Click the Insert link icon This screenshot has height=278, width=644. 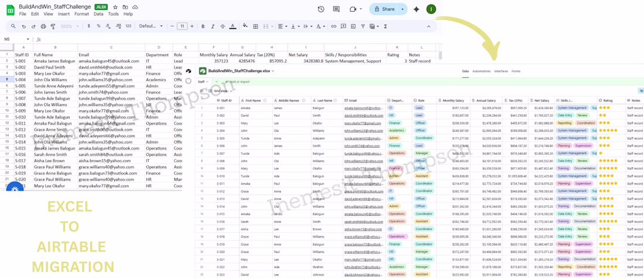click(x=334, y=26)
